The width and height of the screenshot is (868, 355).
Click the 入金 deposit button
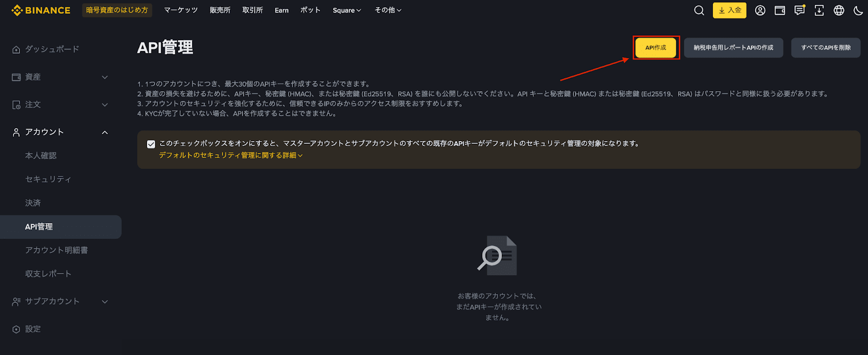tap(730, 10)
